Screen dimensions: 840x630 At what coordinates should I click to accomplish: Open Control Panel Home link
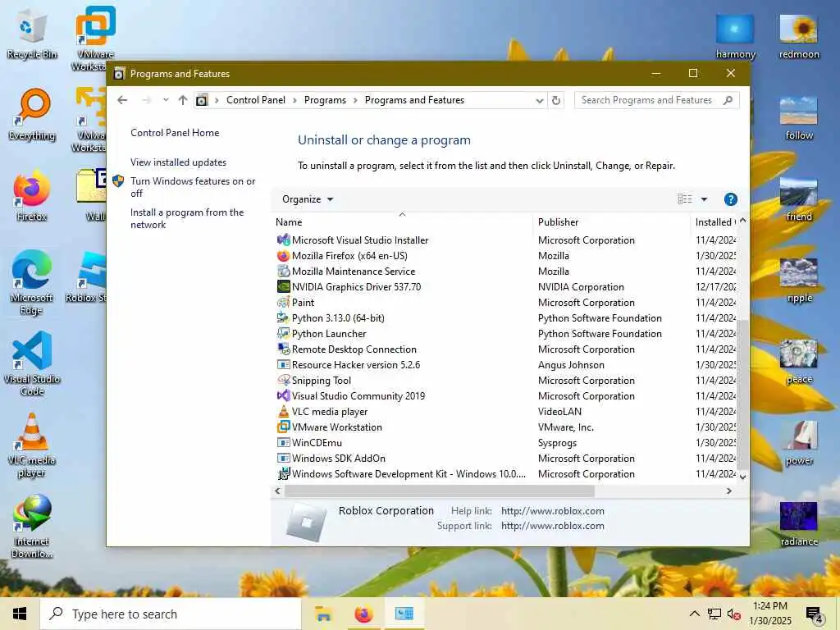point(175,133)
